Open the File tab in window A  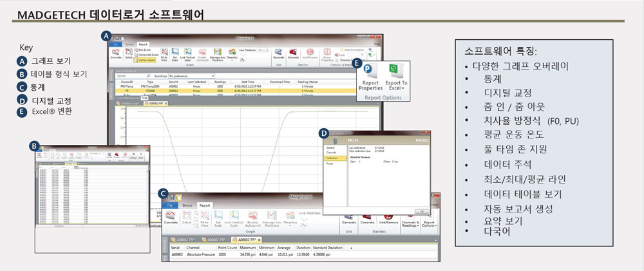[x=115, y=44]
